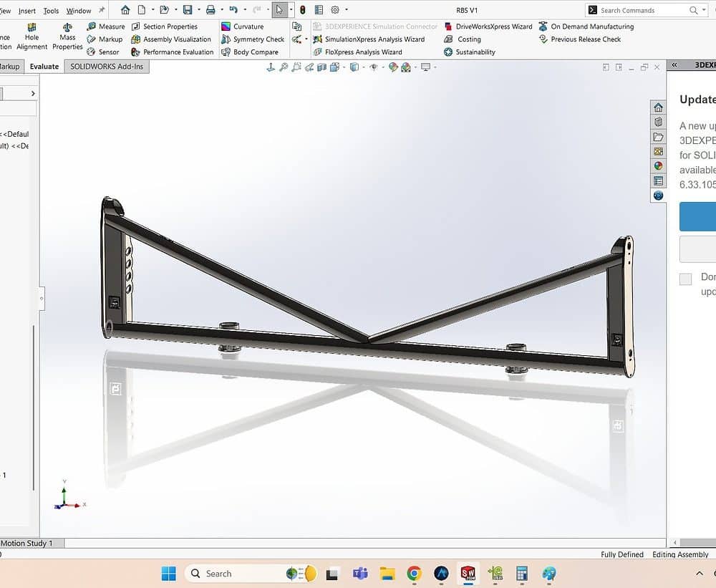
Task: Run the Symmetry Check tool
Action: [253, 39]
